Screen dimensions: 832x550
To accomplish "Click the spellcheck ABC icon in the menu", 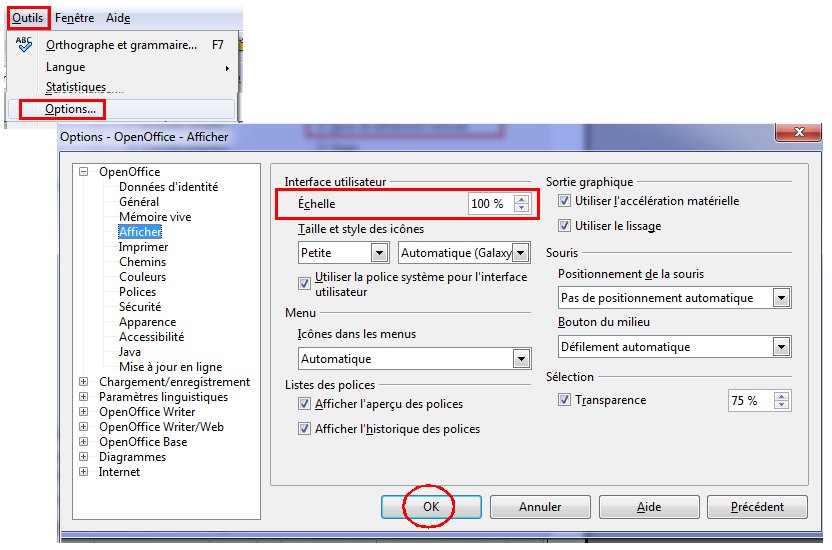I will [x=25, y=45].
